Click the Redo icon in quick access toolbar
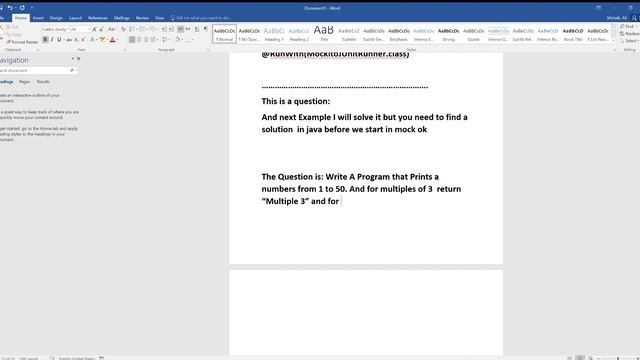Screen dimensions: 640x360 22,8
